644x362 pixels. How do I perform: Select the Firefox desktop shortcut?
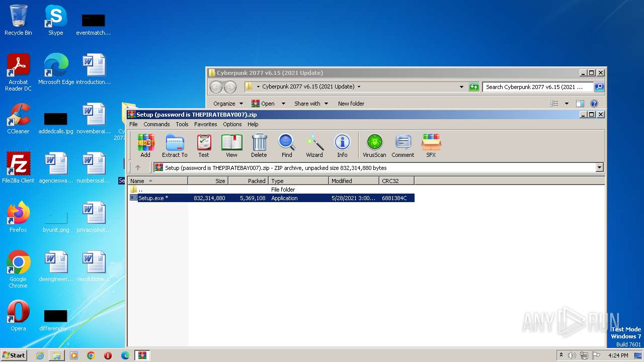(x=18, y=217)
